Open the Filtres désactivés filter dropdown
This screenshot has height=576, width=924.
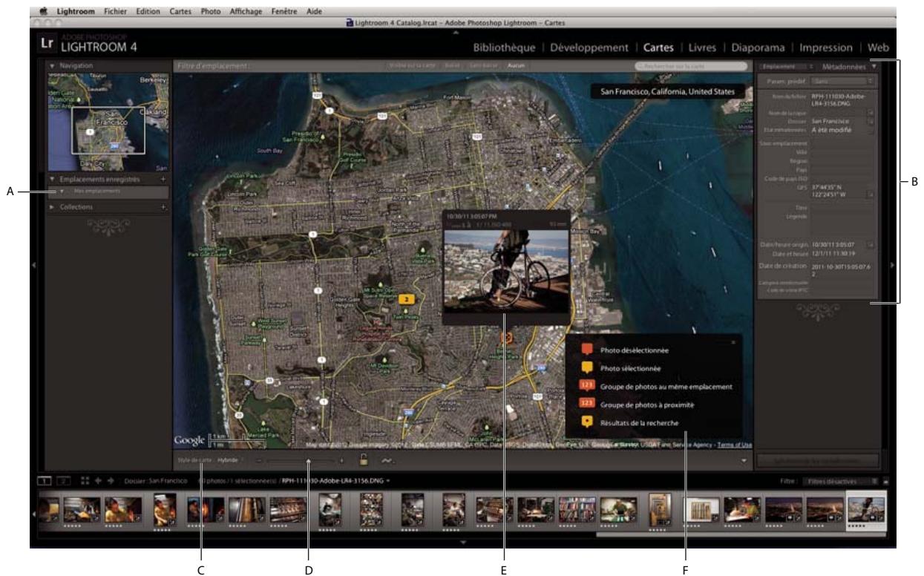(840, 480)
